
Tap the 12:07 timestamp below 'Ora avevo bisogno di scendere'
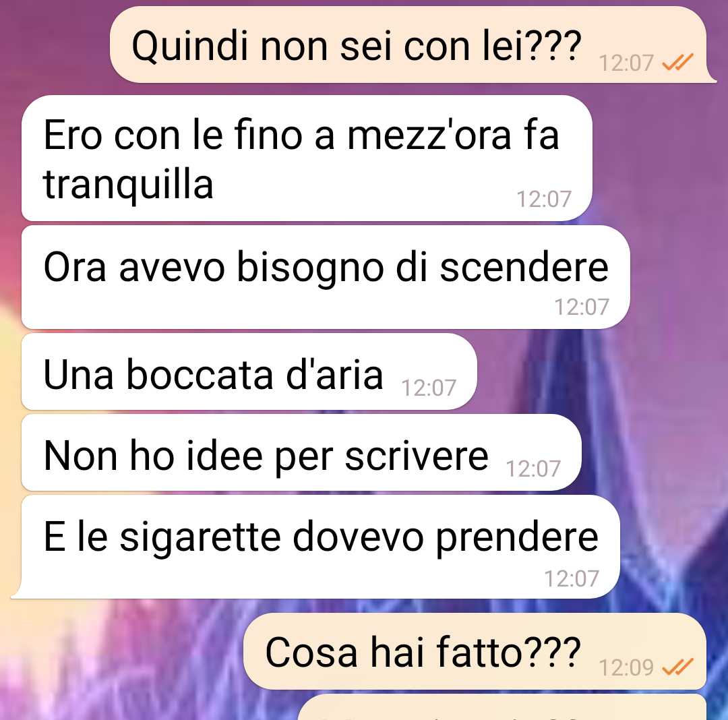tap(581, 307)
